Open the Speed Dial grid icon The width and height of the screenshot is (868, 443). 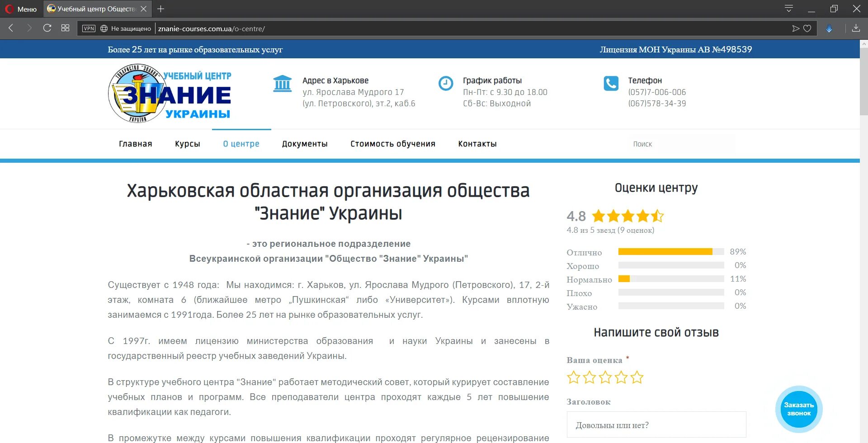65,28
